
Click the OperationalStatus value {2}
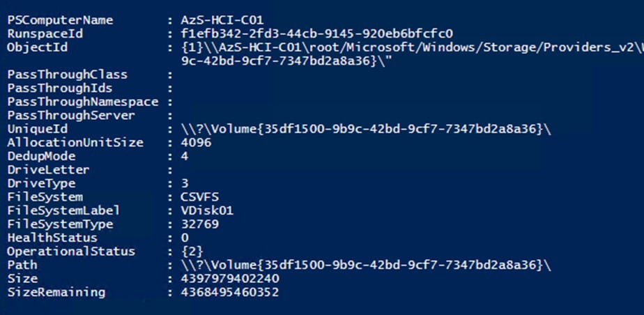192,252
